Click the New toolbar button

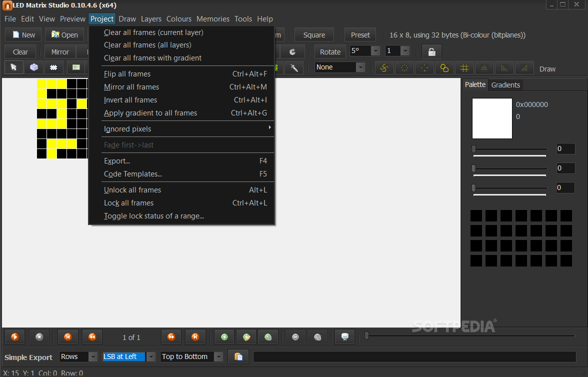point(23,35)
